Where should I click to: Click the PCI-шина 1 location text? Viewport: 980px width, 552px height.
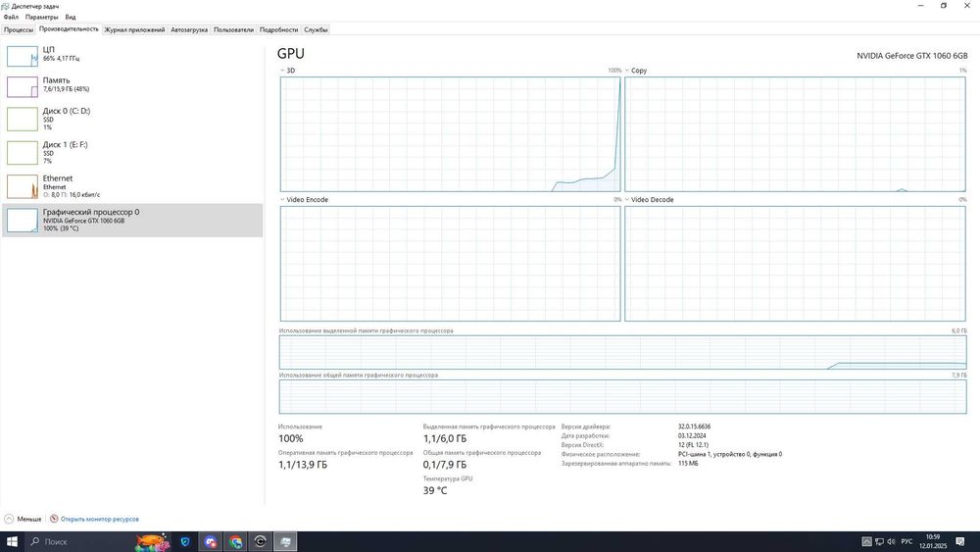click(x=729, y=455)
